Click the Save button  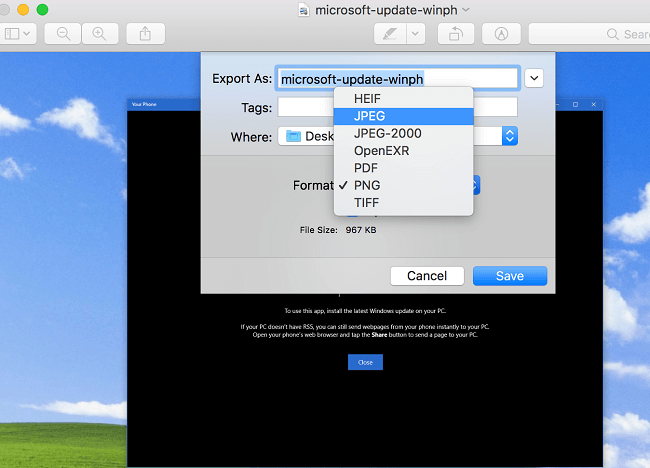pyautogui.click(x=510, y=276)
